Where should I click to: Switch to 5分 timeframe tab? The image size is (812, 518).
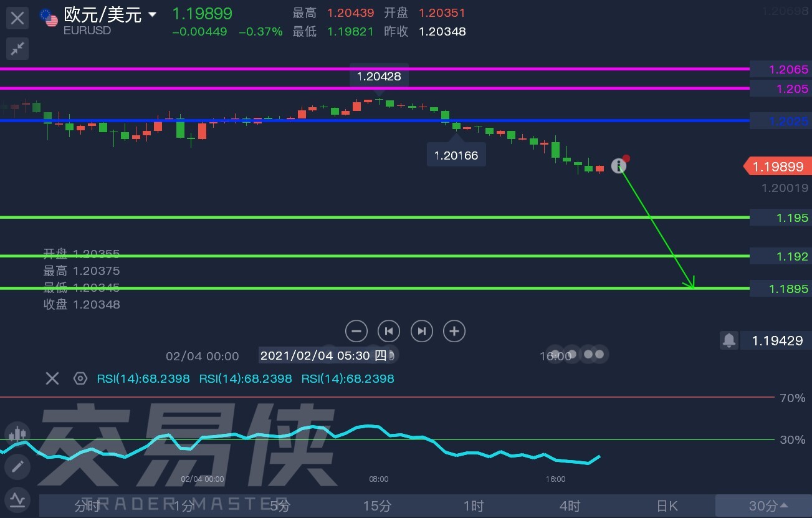pyautogui.click(x=280, y=506)
